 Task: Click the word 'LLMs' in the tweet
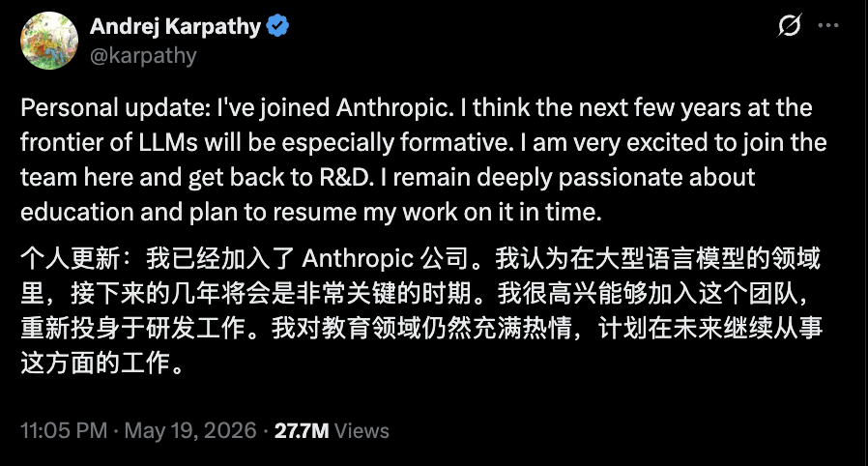click(168, 143)
